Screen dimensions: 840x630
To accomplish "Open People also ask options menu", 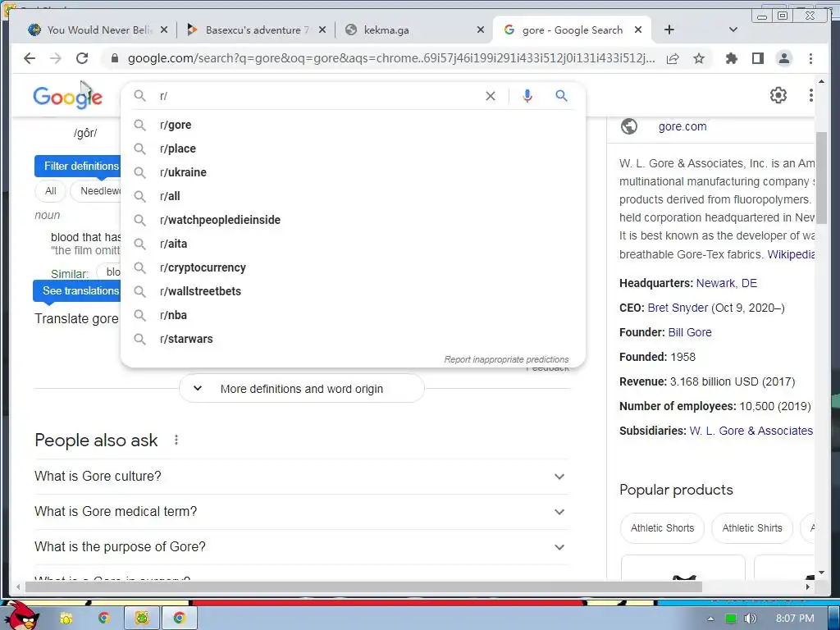I will coord(176,440).
